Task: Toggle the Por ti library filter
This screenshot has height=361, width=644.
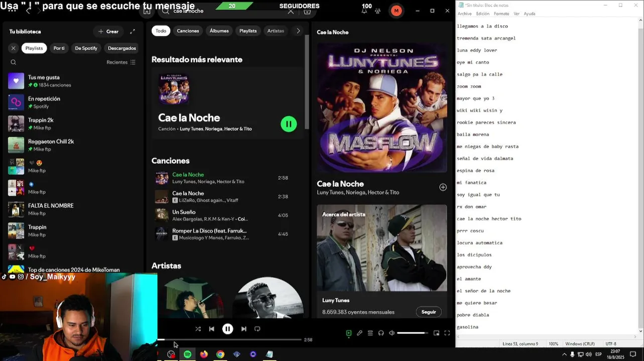Action: (x=59, y=48)
